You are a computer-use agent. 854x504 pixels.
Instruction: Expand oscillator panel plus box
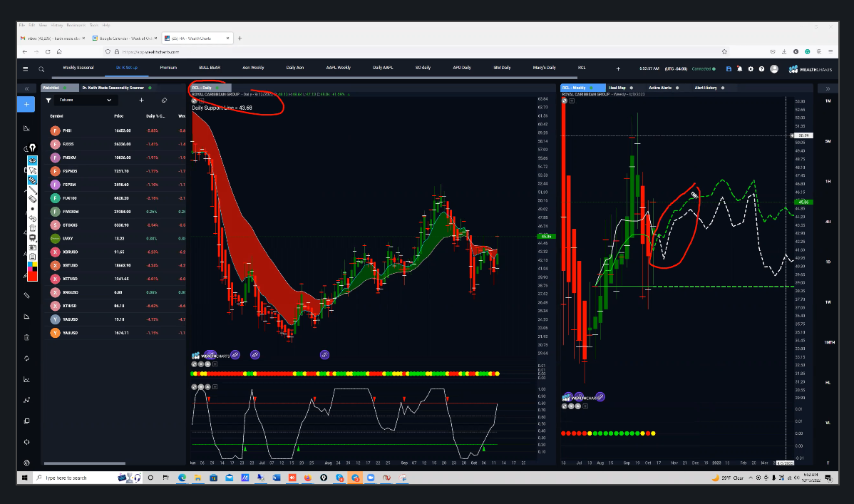click(215, 387)
